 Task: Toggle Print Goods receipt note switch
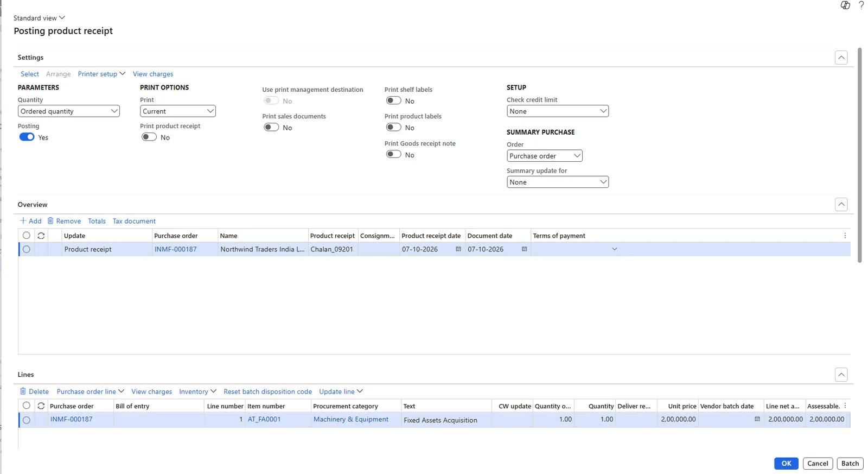[x=393, y=154]
